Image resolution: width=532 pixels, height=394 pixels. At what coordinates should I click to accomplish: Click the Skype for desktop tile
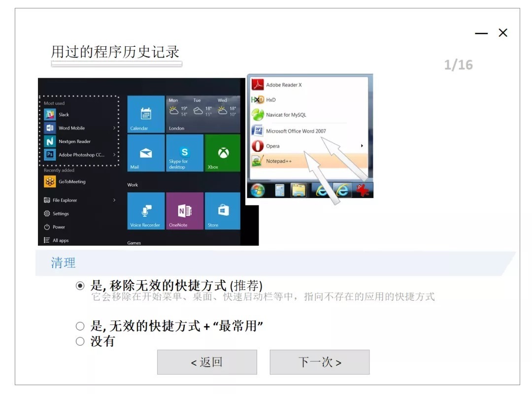184,153
